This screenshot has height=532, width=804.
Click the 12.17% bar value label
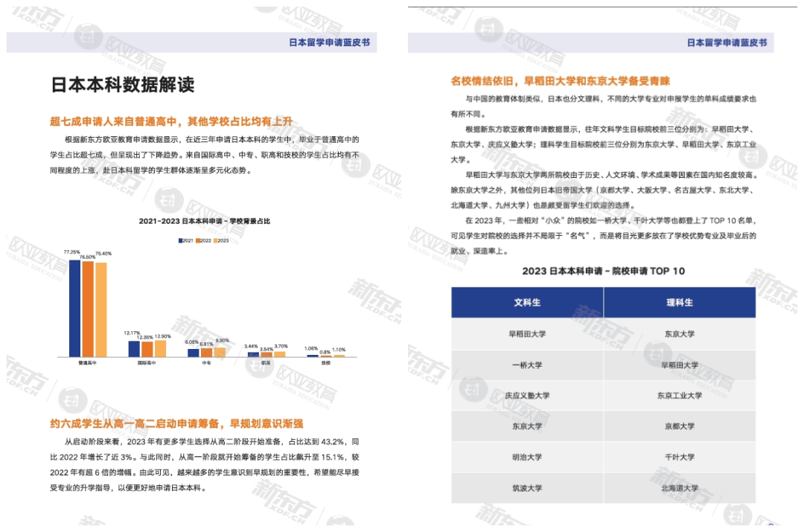pos(132,333)
